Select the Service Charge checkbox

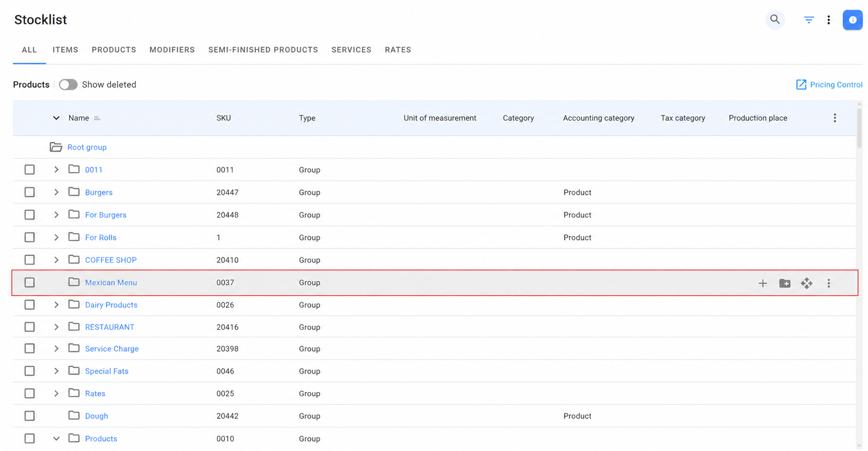click(x=29, y=349)
